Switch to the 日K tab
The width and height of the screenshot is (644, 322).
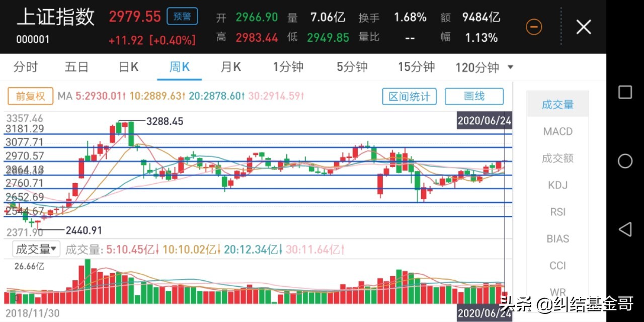(x=128, y=67)
